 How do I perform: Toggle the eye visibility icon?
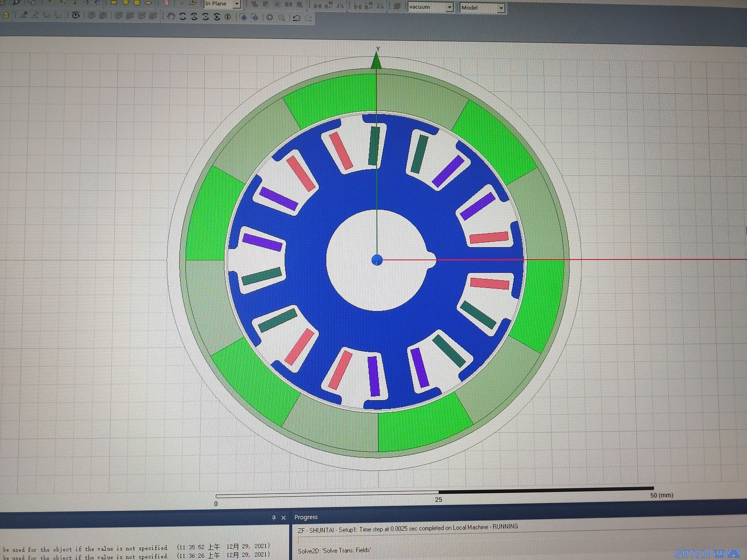[x=76, y=15]
